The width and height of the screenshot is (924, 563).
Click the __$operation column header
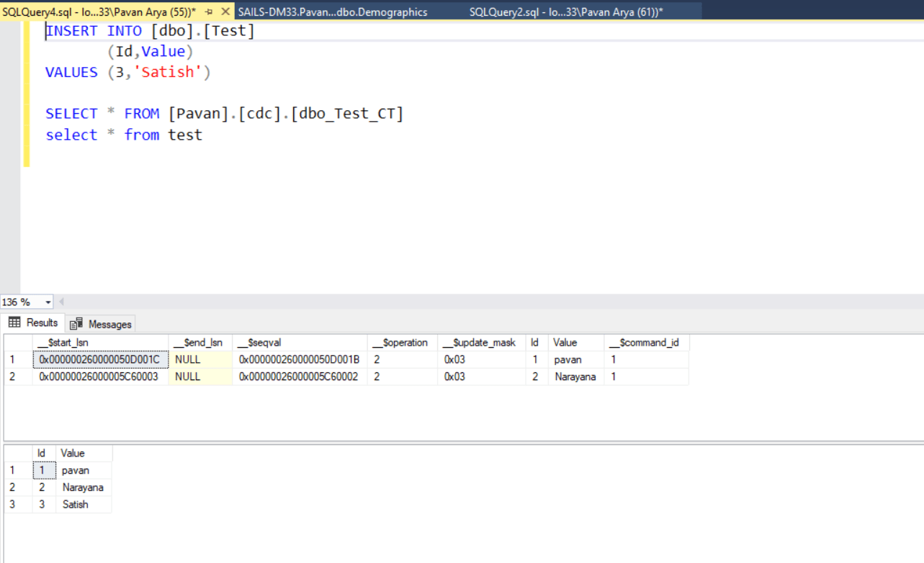click(x=400, y=342)
